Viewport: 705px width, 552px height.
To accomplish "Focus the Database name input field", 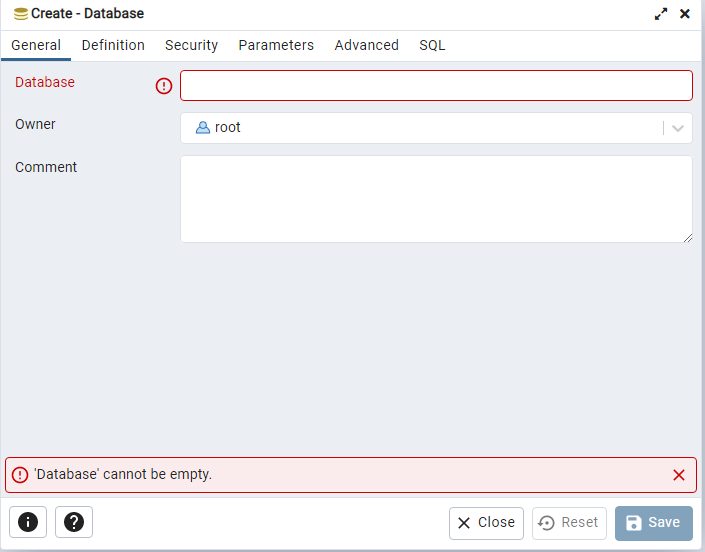I will [x=436, y=85].
